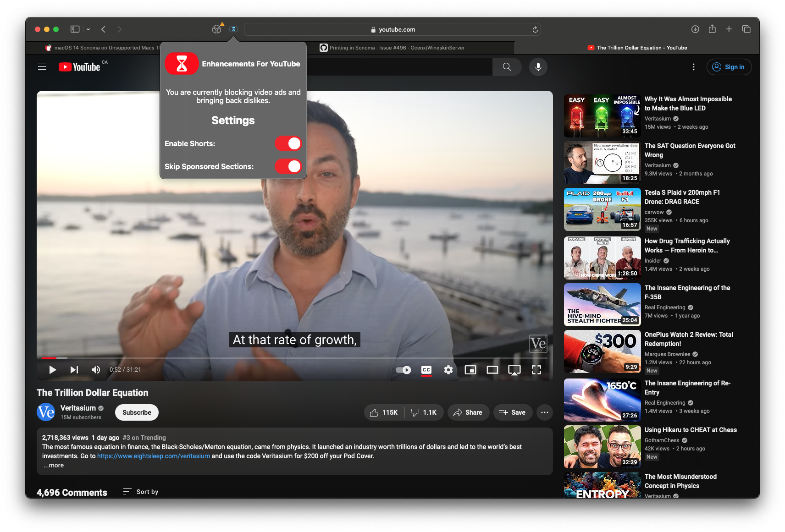The height and width of the screenshot is (532, 785).
Task: Subscribe to Veritasium
Action: (x=137, y=412)
